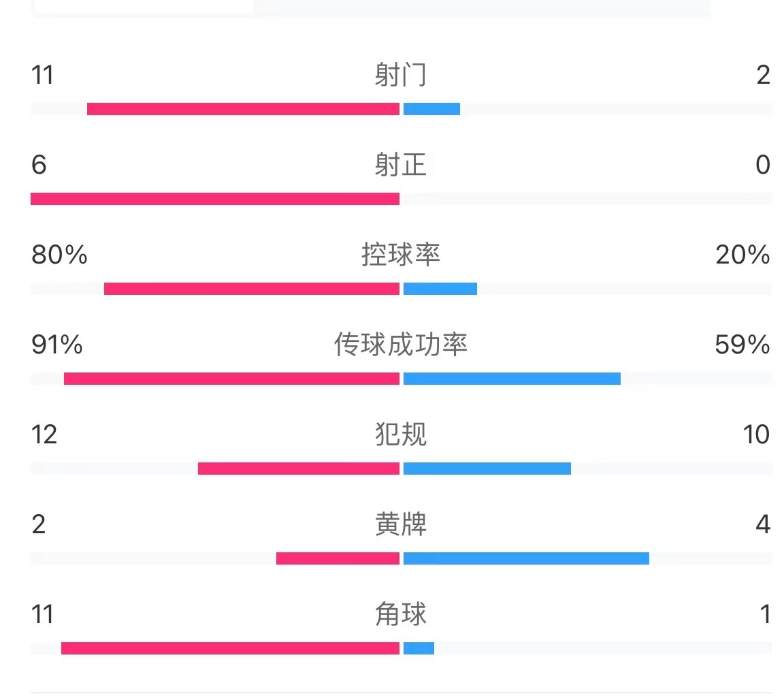This screenshot has width=784, height=696.
Task: Click the blue 传球成功率 bar
Action: point(512,379)
